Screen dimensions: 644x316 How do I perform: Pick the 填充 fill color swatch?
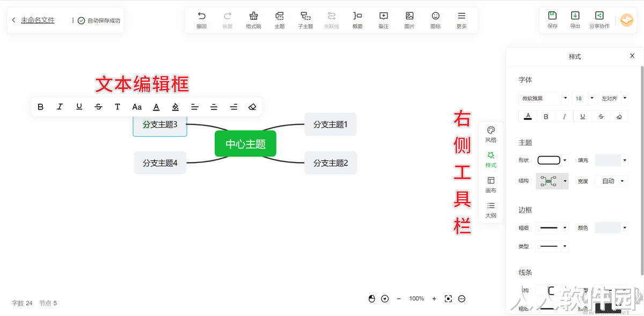click(612, 160)
